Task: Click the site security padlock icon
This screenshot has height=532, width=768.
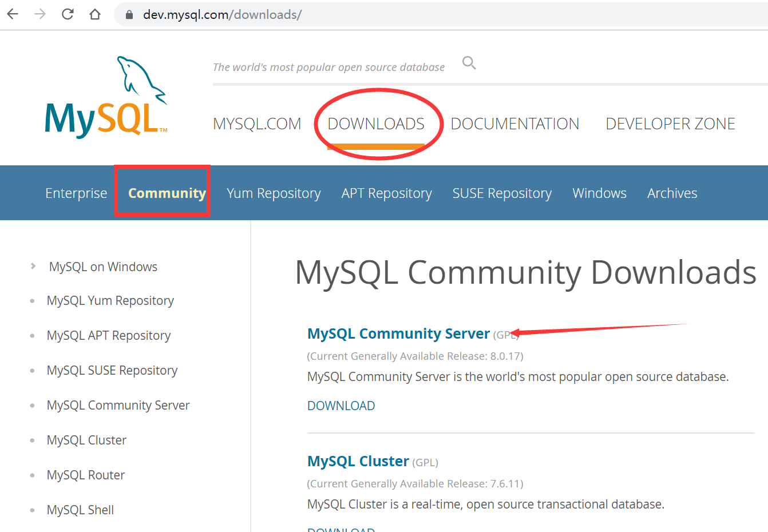Action: click(x=129, y=14)
